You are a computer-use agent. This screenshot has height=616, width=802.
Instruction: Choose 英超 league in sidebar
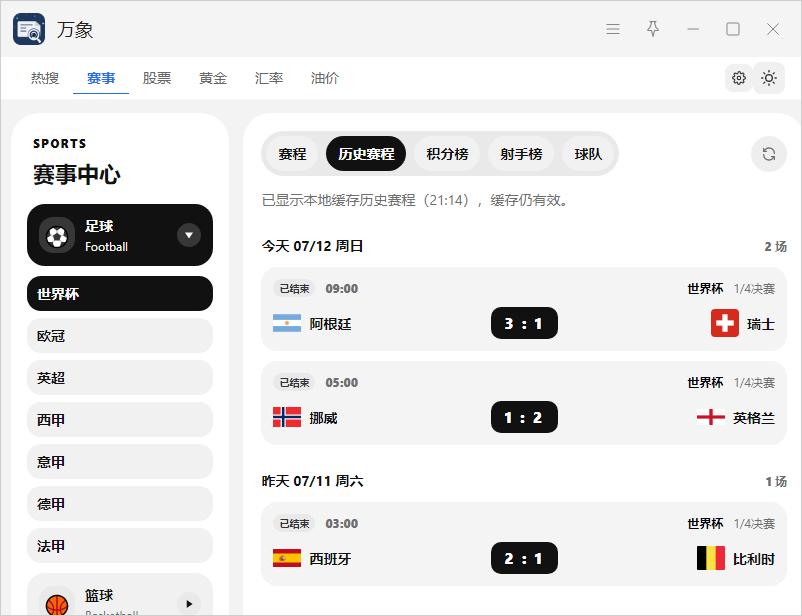pos(120,378)
